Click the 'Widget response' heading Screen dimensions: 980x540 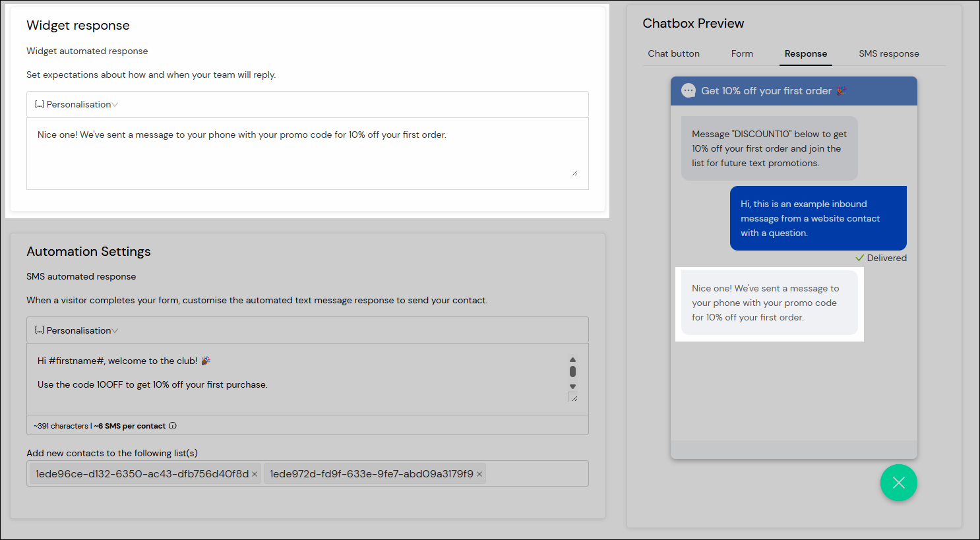78,25
